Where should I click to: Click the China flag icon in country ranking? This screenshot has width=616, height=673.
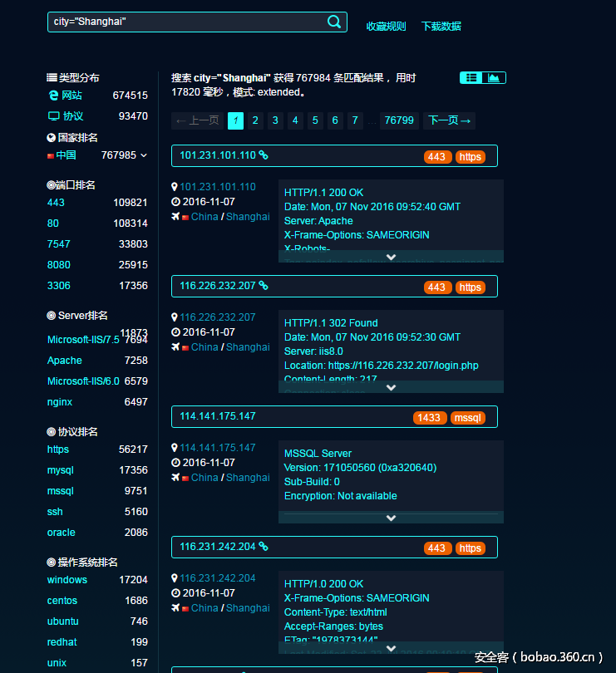[x=51, y=155]
